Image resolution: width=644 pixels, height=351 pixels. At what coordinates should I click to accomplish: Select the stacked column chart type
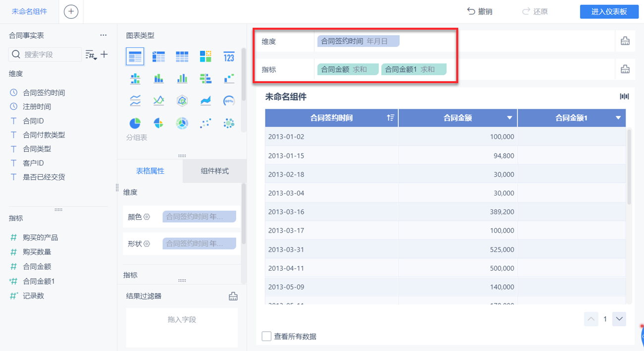(x=159, y=78)
